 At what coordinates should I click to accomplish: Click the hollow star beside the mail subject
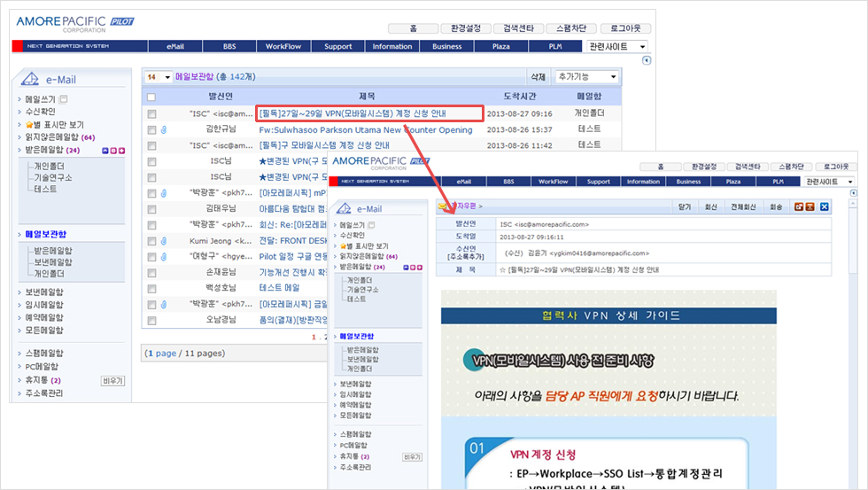[x=503, y=270]
